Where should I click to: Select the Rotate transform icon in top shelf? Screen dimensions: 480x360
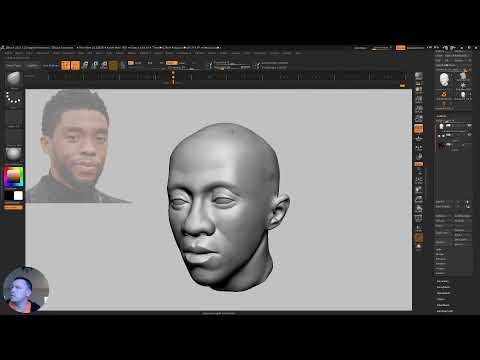(104, 65)
